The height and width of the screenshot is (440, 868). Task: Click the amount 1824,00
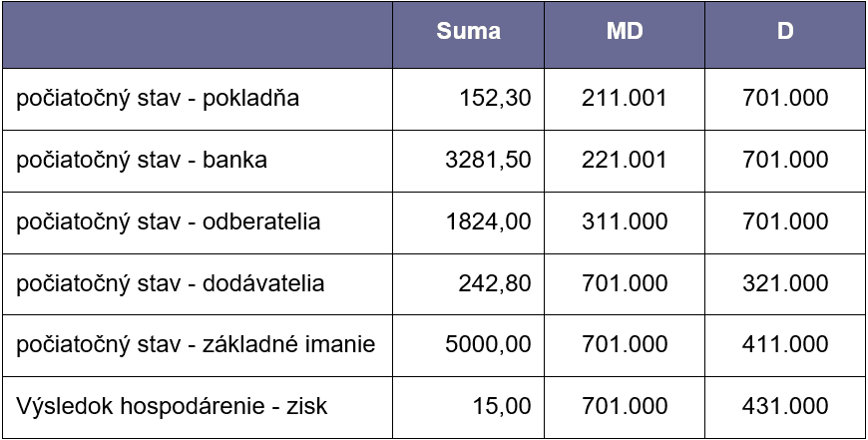click(x=488, y=221)
